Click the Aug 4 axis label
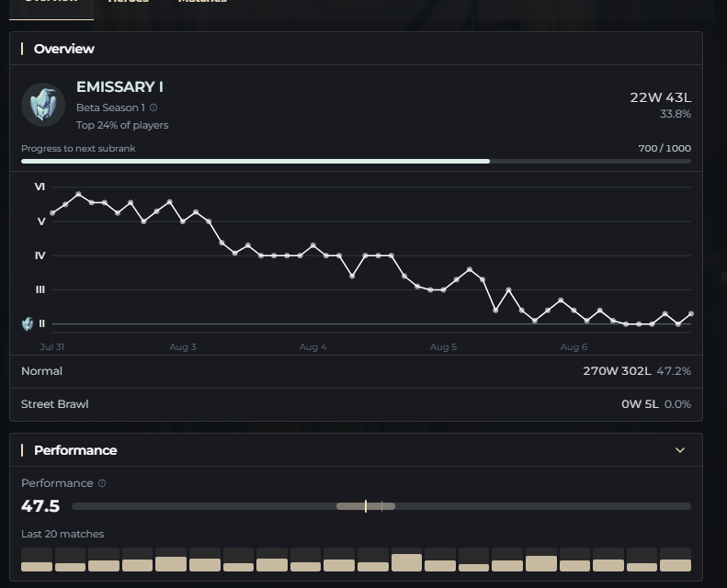This screenshot has width=727, height=588. point(313,346)
